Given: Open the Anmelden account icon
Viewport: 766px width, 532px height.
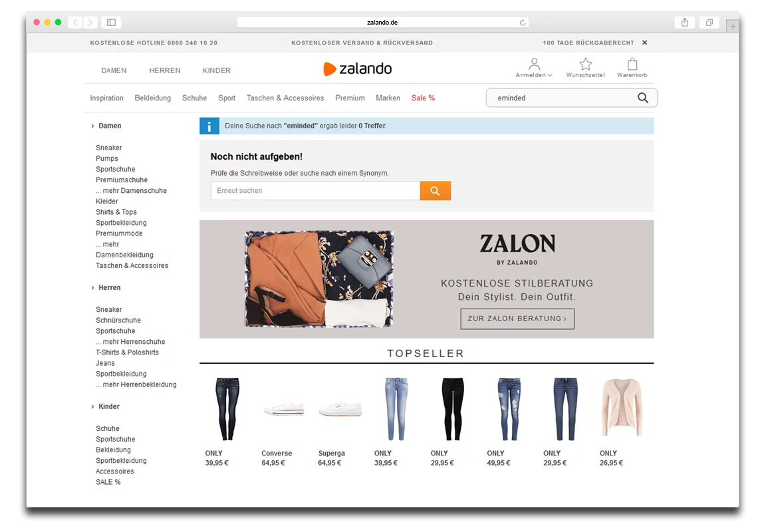Looking at the screenshot, I should click(x=534, y=68).
